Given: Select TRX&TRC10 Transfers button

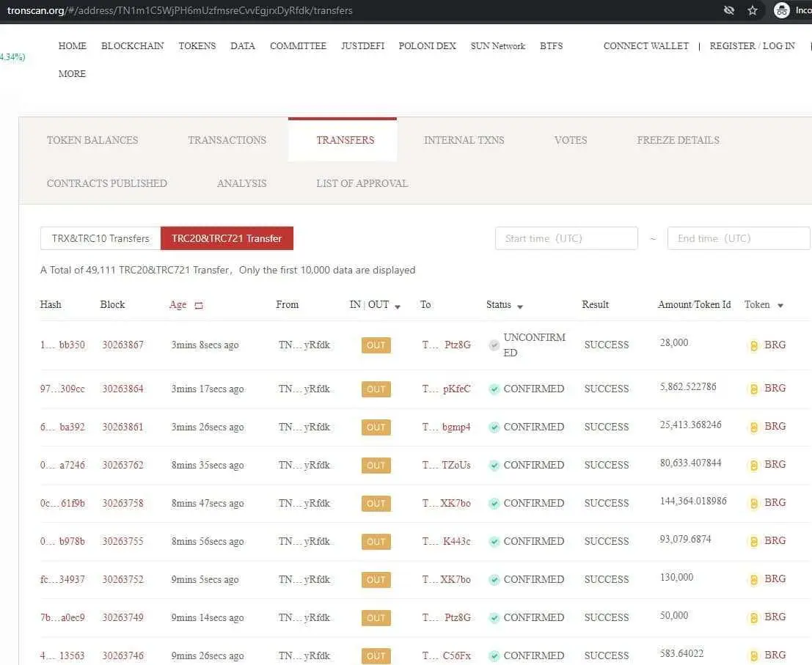Looking at the screenshot, I should point(100,238).
